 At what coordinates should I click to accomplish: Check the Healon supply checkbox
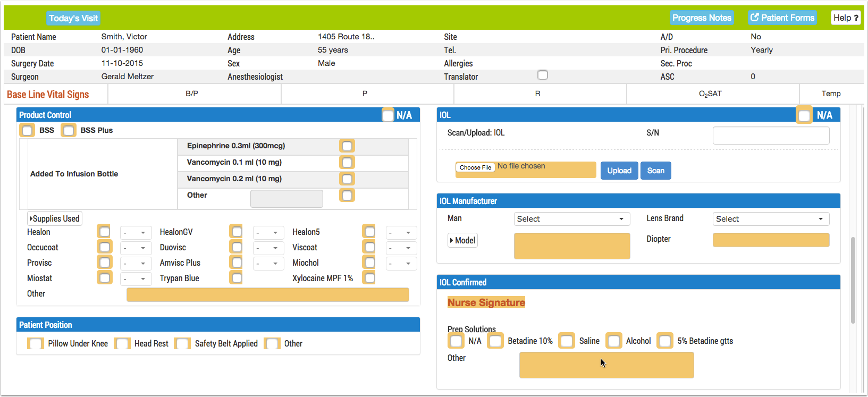pos(105,232)
